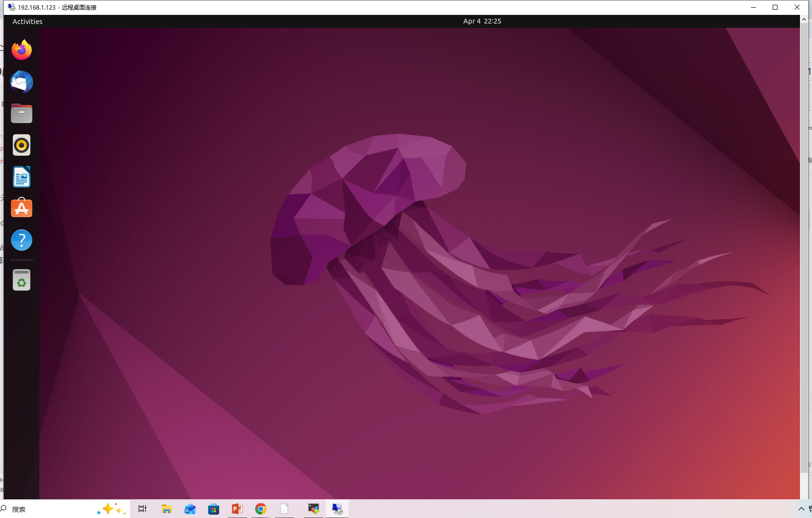Select Remote Desktop Connection on the taskbar
Viewport: 812px width, 518px height.
tap(337, 509)
